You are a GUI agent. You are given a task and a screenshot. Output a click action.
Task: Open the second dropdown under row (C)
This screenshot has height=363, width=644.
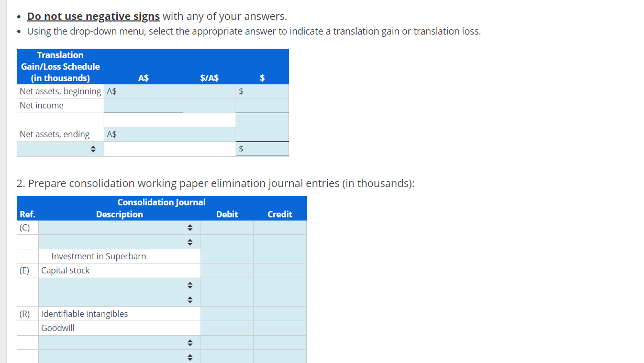click(x=190, y=241)
